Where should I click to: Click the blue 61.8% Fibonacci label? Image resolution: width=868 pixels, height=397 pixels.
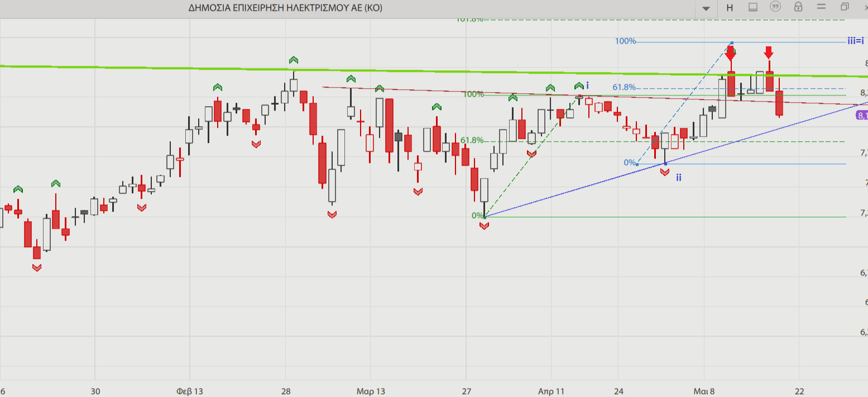point(624,87)
